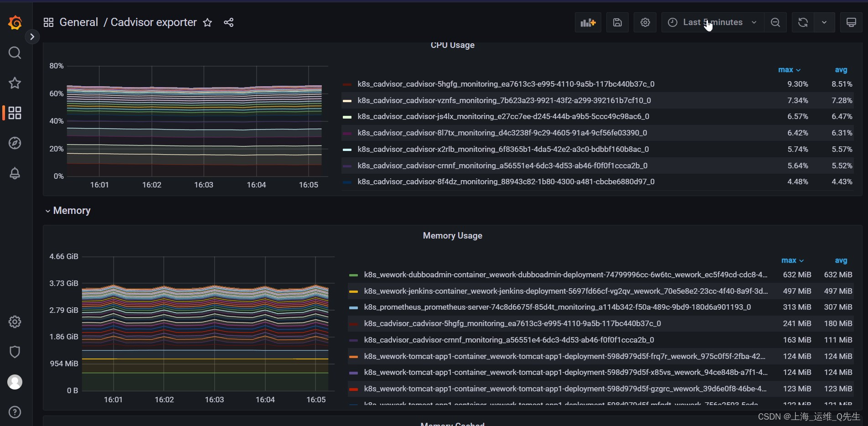The height and width of the screenshot is (426, 868).
Task: Cycle the view mode monitor icon
Action: 851,22
